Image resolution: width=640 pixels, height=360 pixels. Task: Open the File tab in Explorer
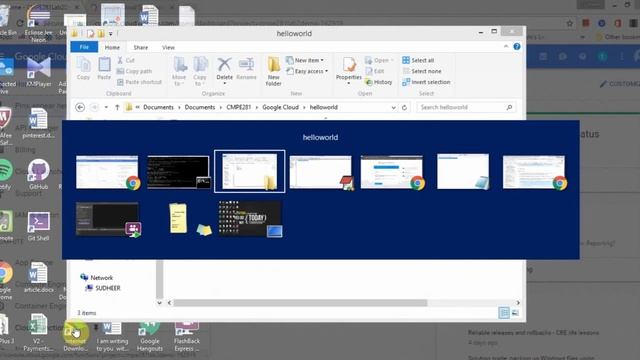point(84,47)
